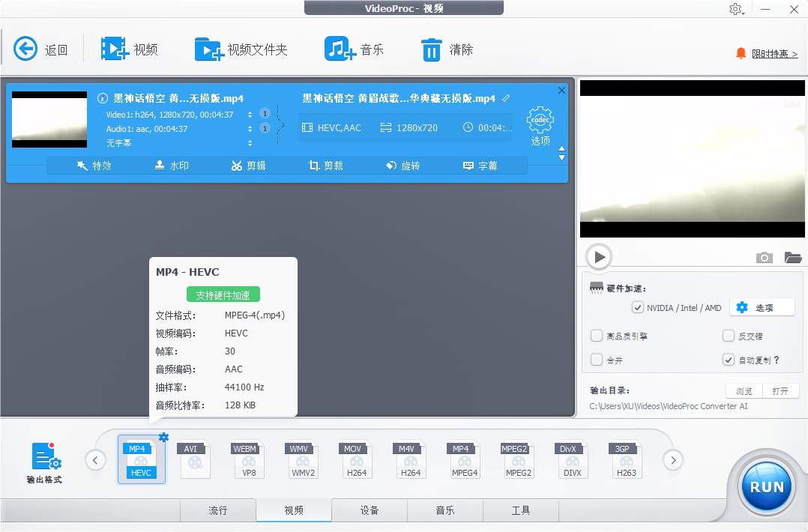Select the 旋转 rotate tool
This screenshot has height=532, width=808.
[404, 166]
